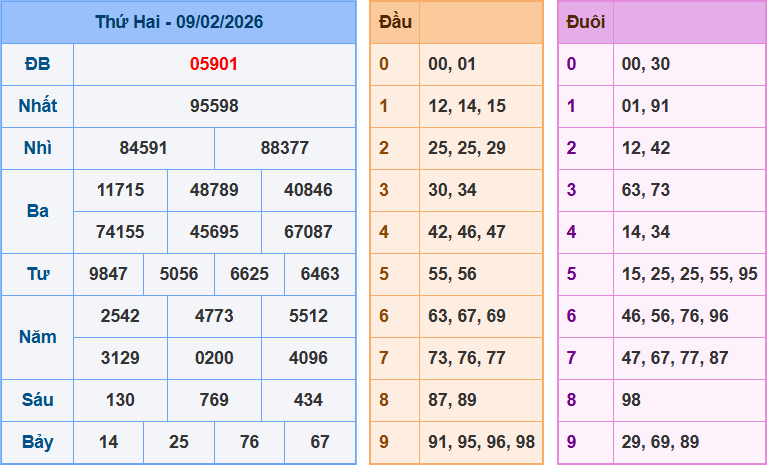The width and height of the screenshot is (767, 465).
Task: Select the Bảy row label
Action: click(38, 442)
